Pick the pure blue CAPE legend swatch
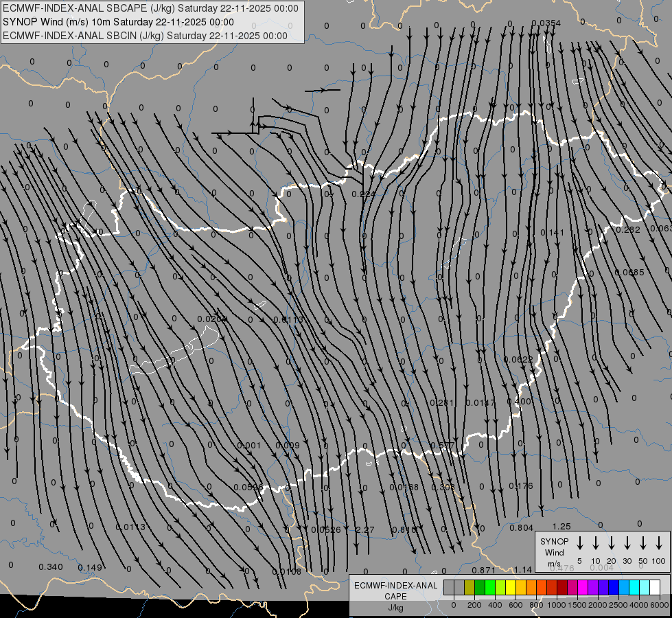The height and width of the screenshot is (618, 672). tap(613, 588)
